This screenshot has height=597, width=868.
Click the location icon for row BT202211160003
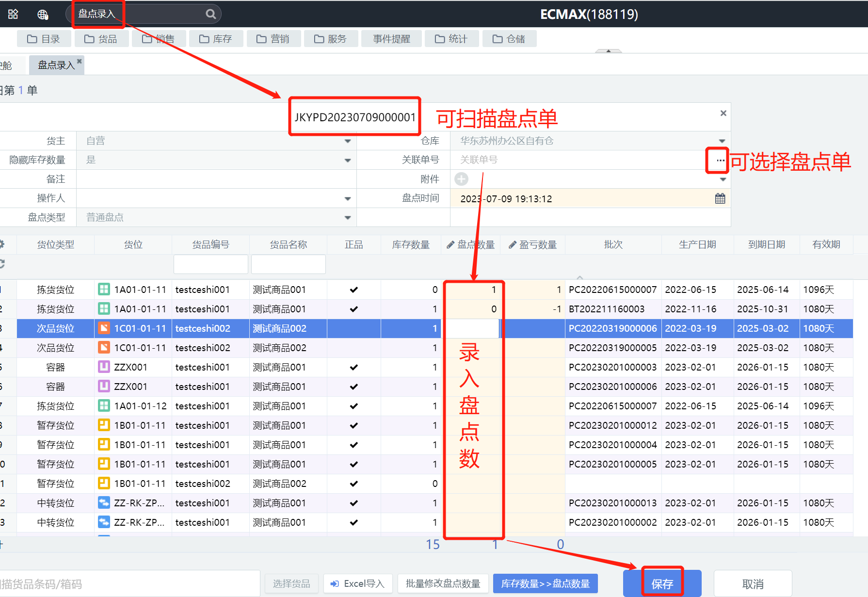[x=104, y=309]
